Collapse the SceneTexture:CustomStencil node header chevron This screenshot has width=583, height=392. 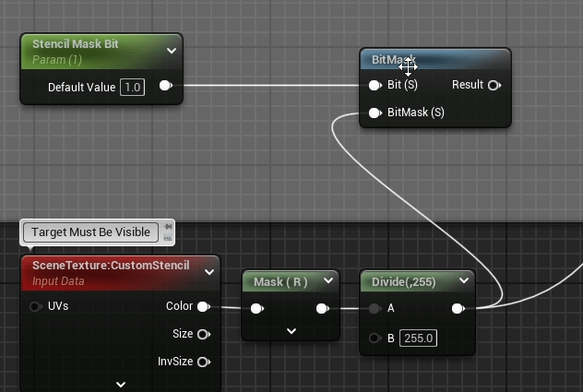coord(208,272)
